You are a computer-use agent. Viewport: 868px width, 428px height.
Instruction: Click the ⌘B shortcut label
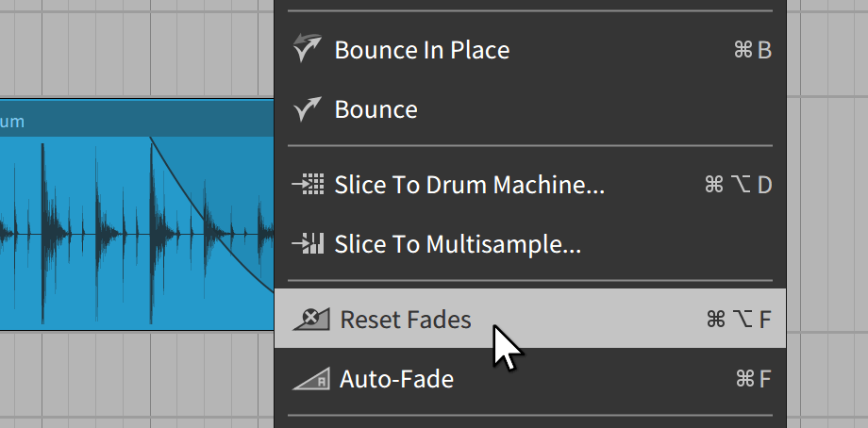click(x=752, y=50)
